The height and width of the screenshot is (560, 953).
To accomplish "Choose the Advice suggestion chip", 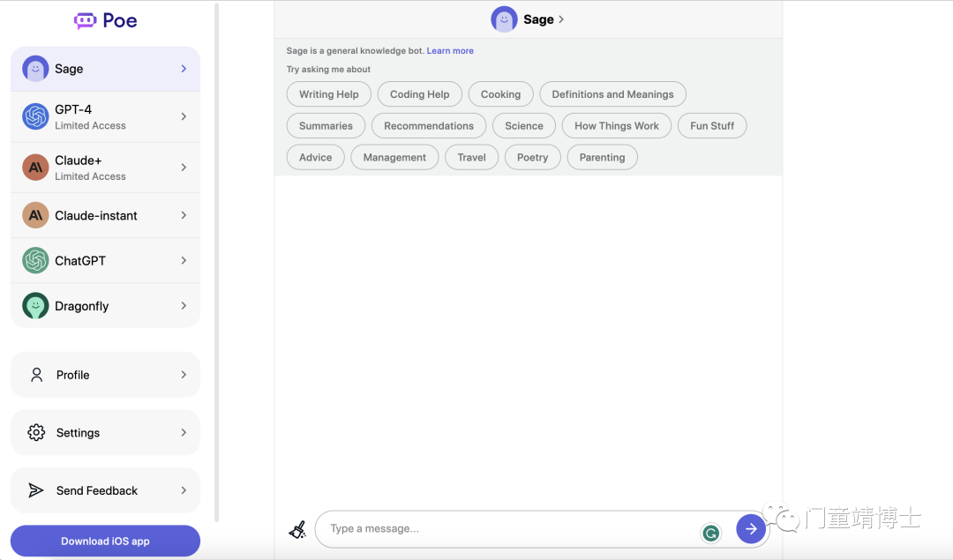I will 315,157.
